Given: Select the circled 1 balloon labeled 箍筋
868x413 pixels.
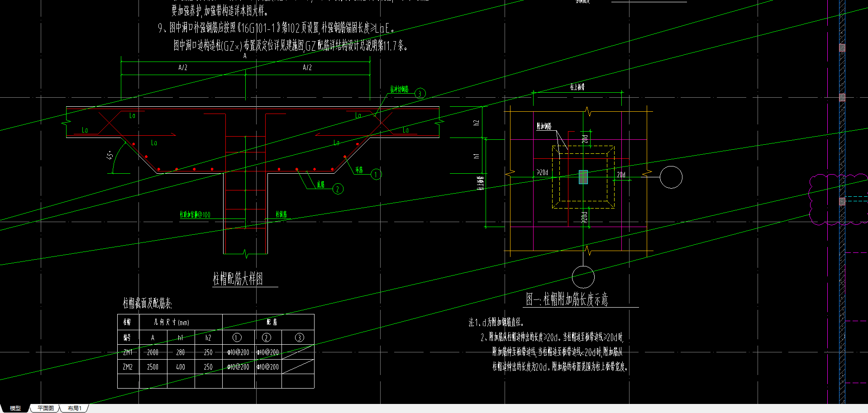Looking at the screenshot, I should (376, 174).
